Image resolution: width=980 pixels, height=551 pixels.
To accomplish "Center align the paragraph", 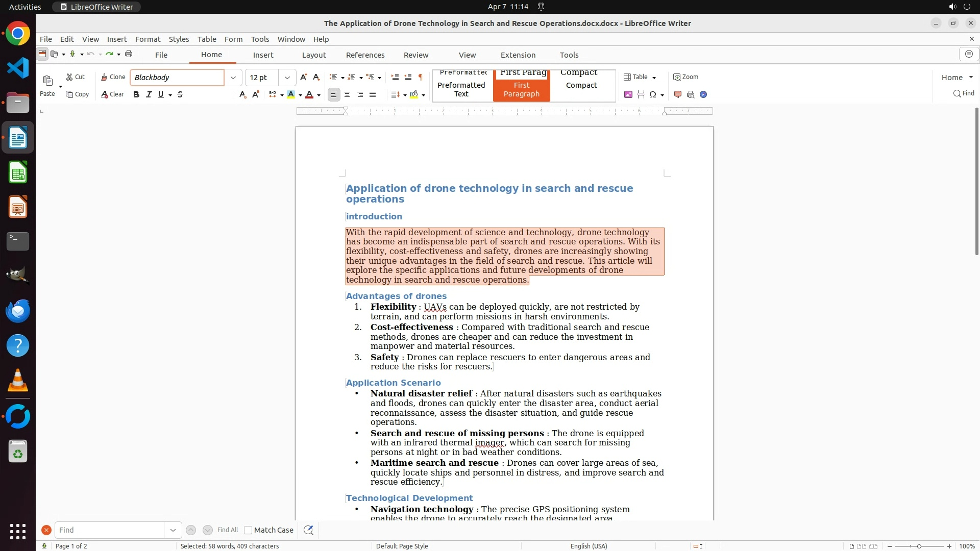I will 347,94.
